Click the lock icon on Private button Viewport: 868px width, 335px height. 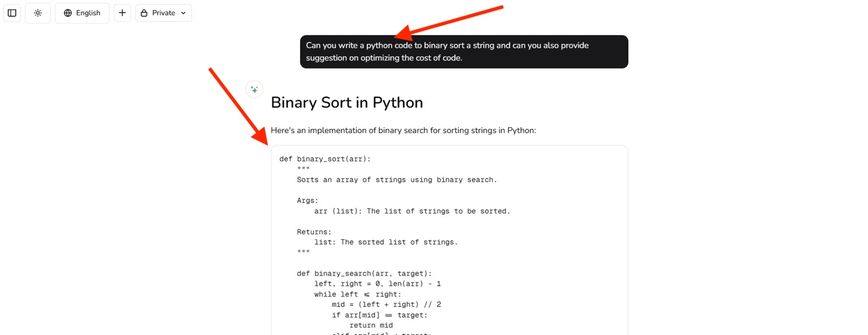[x=144, y=13]
